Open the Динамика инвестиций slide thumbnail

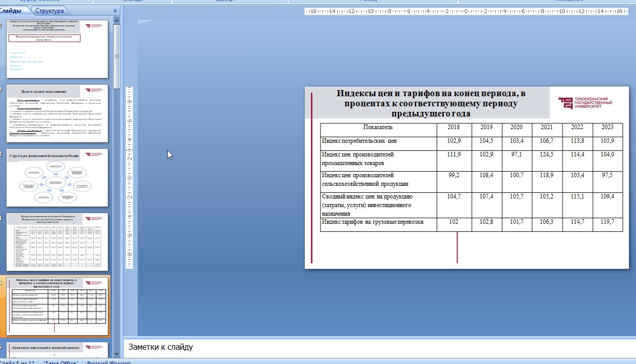57,349
